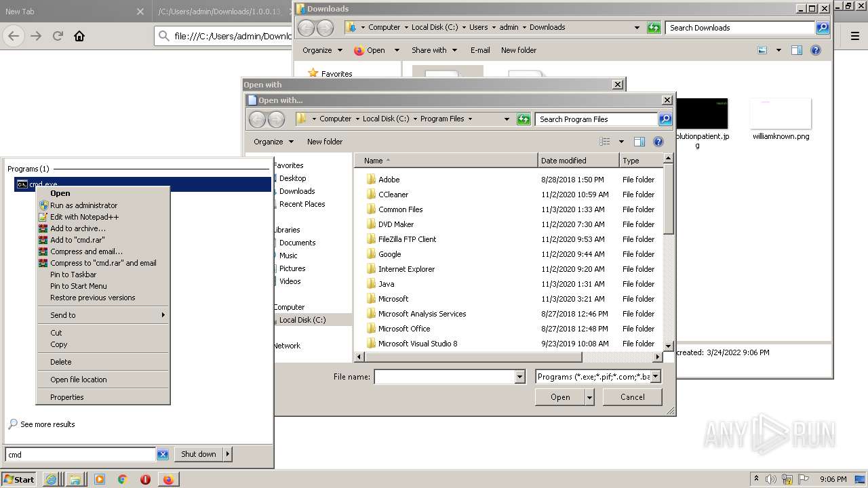Click the volume icon in system tray
This screenshot has height=488, width=868.
pos(771,479)
